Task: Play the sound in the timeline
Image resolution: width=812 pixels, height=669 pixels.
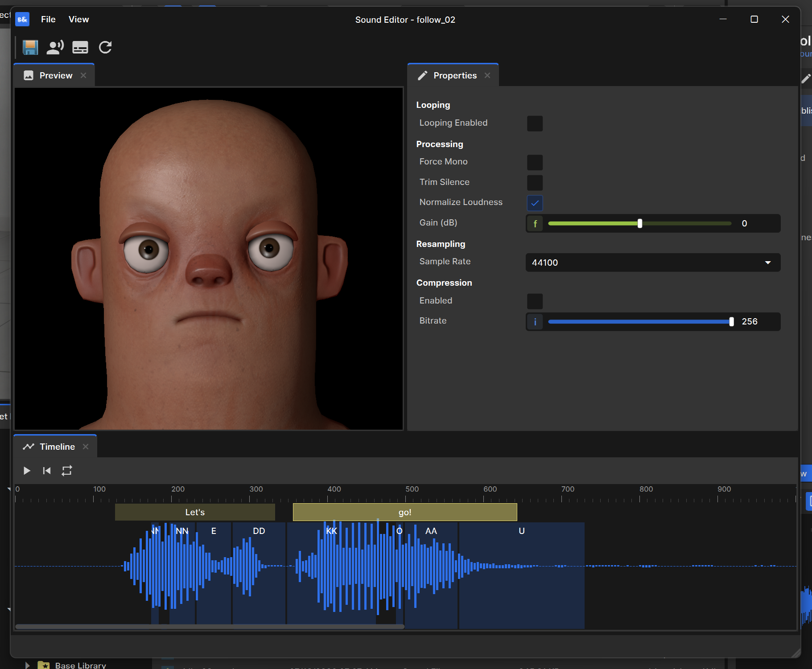Action: click(27, 471)
